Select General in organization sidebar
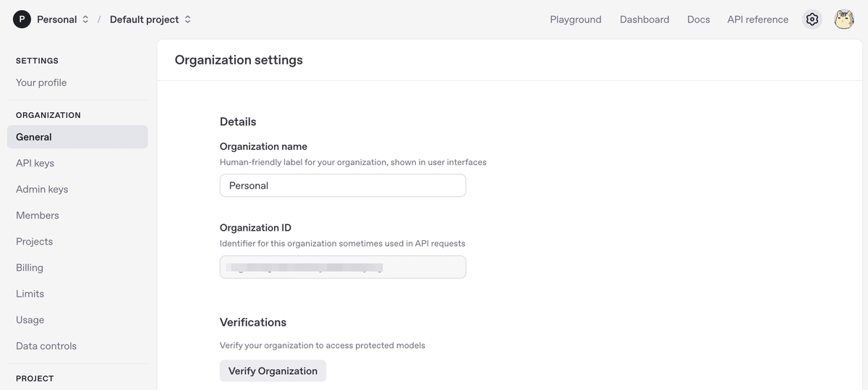868x390 pixels. (x=34, y=137)
